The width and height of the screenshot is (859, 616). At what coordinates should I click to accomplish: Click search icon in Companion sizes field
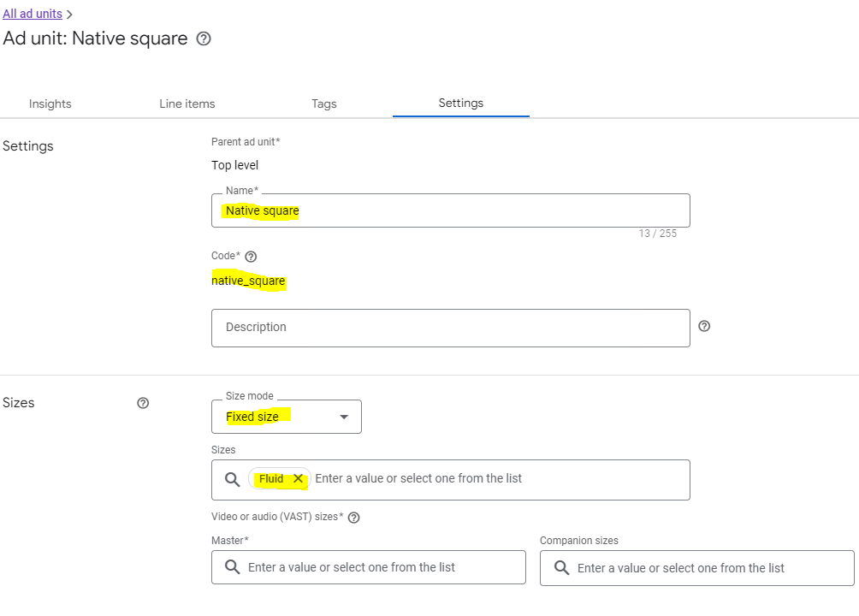click(x=561, y=568)
